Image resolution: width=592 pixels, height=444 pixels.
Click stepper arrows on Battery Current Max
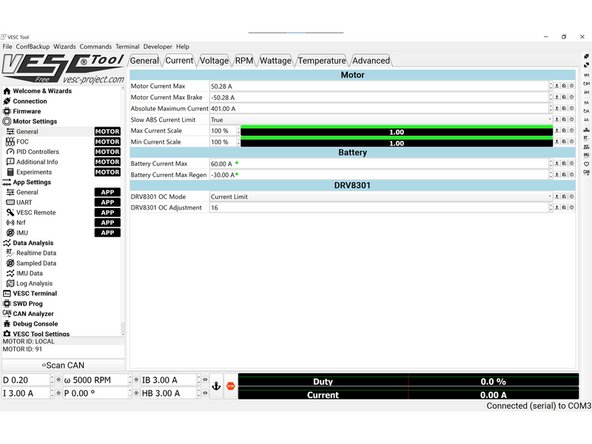[550, 163]
